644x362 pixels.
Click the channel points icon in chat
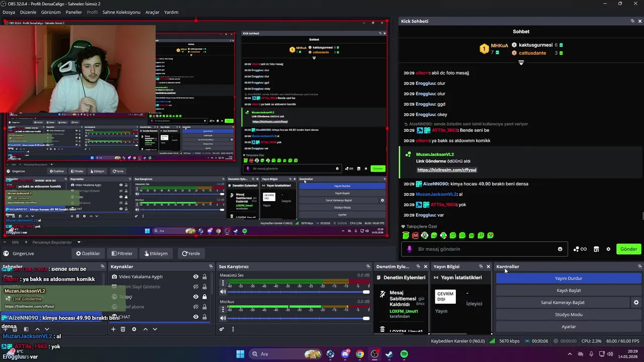[x=580, y=249]
